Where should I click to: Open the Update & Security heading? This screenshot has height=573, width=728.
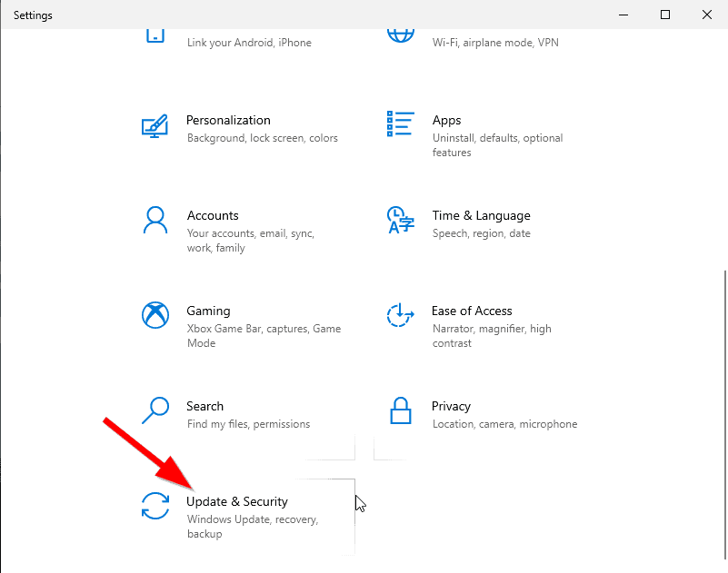(x=237, y=501)
